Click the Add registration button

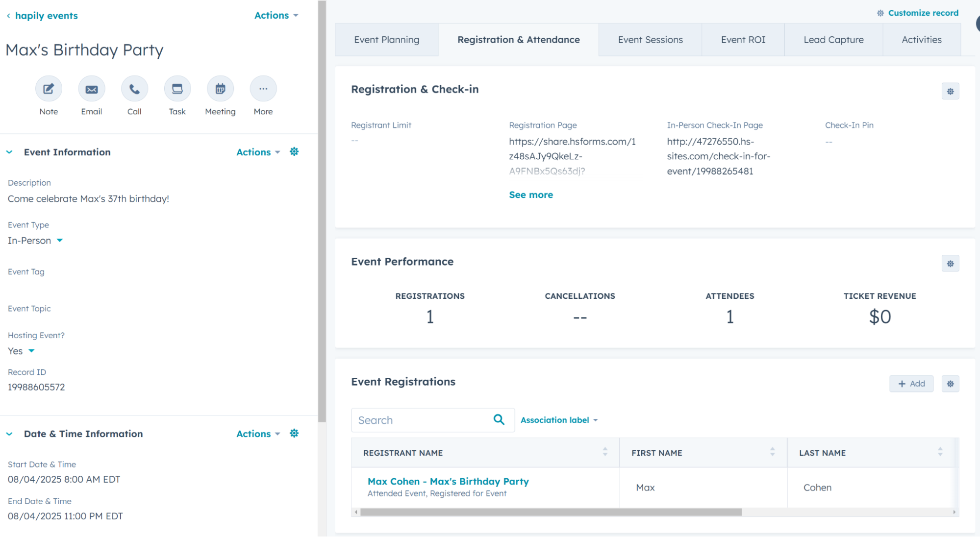coord(911,384)
